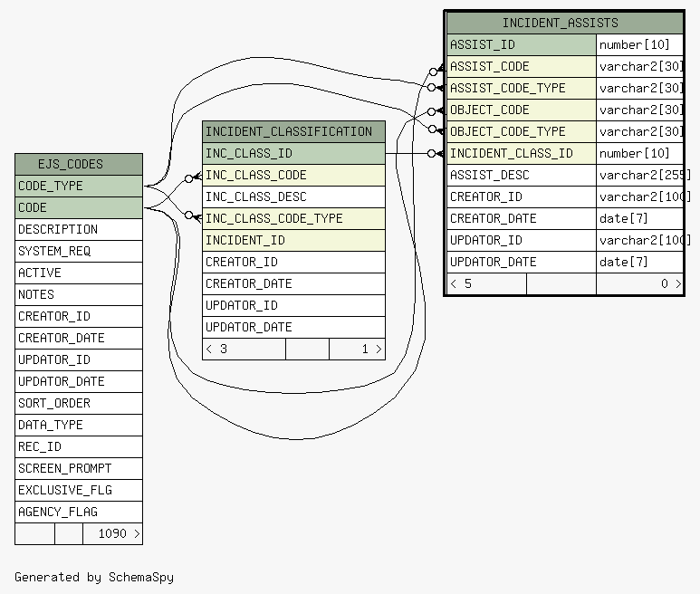Viewport: 700px width, 594px height.
Task: Select ASSIST_DESC column name
Action: pos(522,175)
